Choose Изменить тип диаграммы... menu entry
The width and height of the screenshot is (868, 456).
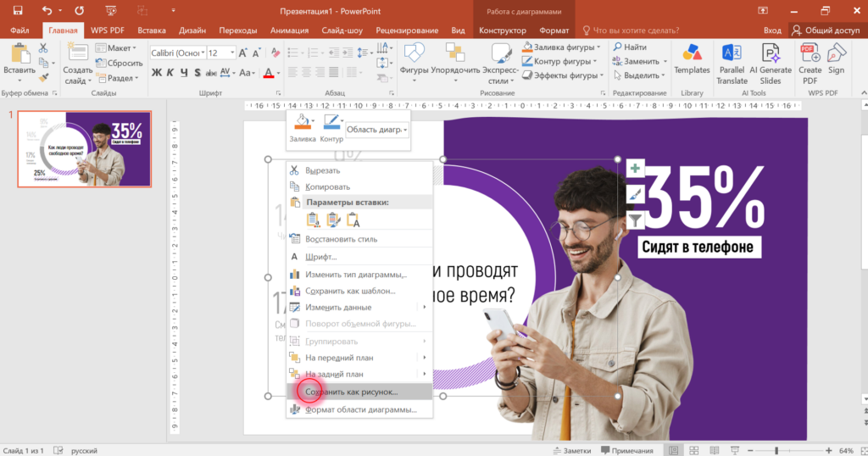click(x=359, y=275)
